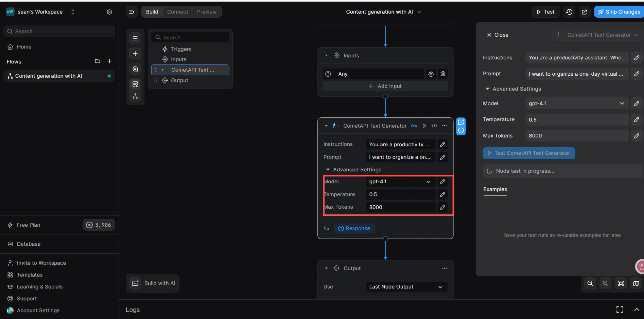Open the canvas minimap view
This screenshot has height=319, width=644.
[x=636, y=283]
